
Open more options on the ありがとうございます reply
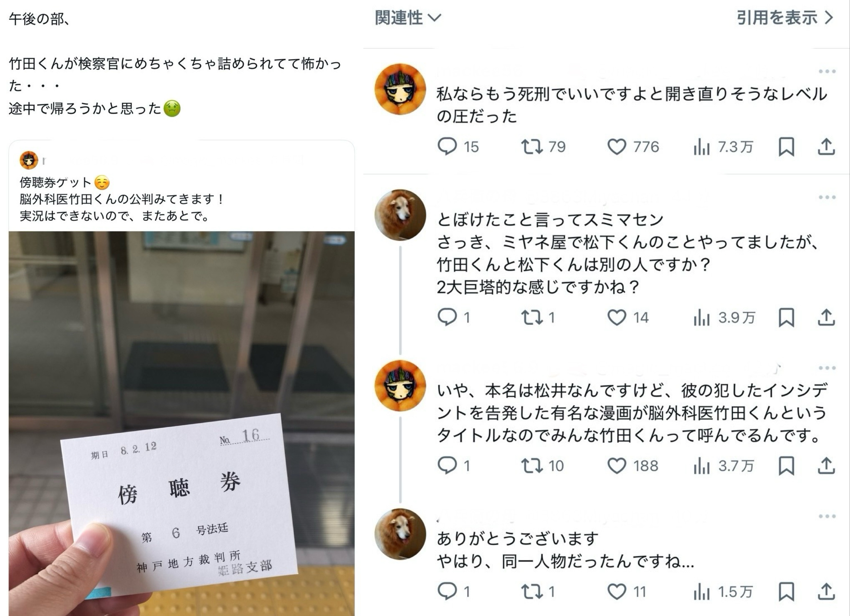[827, 516]
